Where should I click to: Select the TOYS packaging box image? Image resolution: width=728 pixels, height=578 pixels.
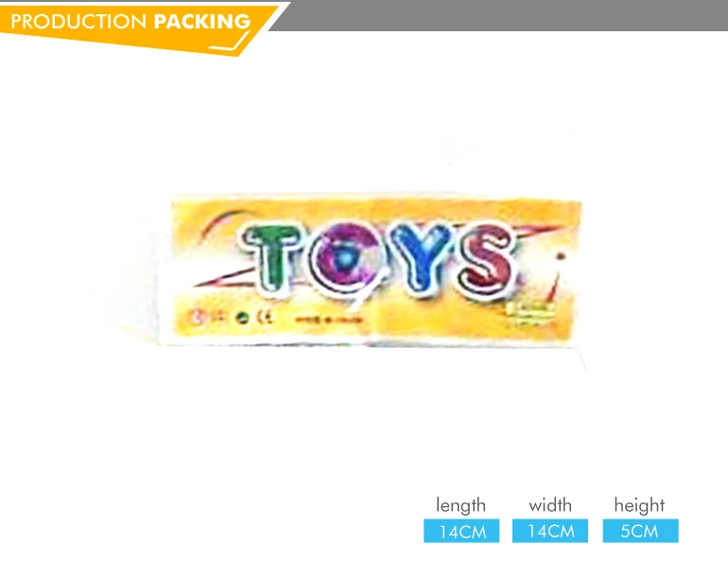pyautogui.click(x=375, y=271)
